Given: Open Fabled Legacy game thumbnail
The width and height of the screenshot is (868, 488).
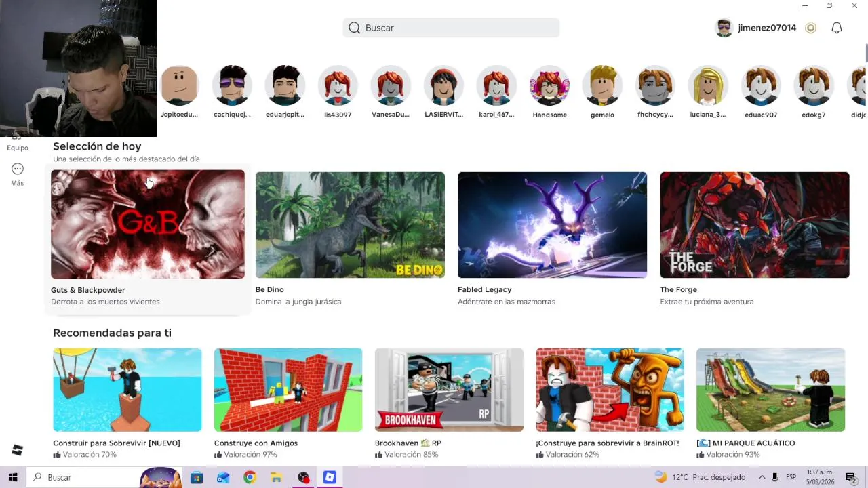Looking at the screenshot, I should 552,225.
